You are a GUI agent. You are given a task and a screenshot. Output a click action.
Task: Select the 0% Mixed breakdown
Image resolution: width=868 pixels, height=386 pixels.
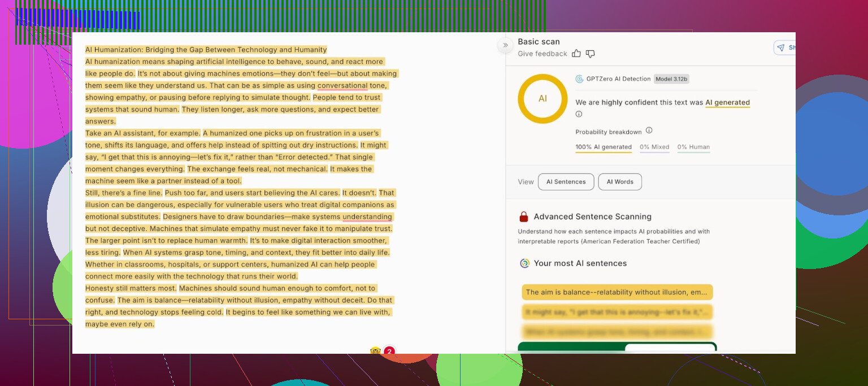(654, 147)
